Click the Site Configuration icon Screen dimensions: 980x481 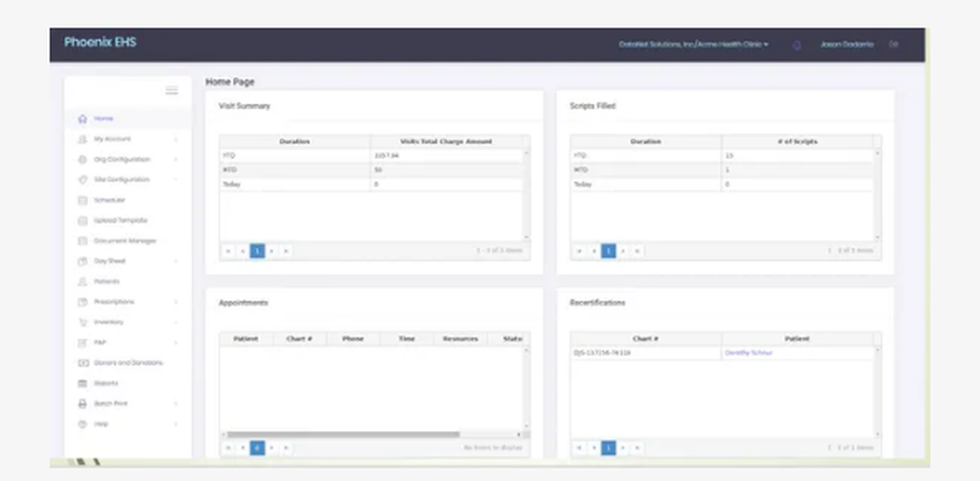82,180
